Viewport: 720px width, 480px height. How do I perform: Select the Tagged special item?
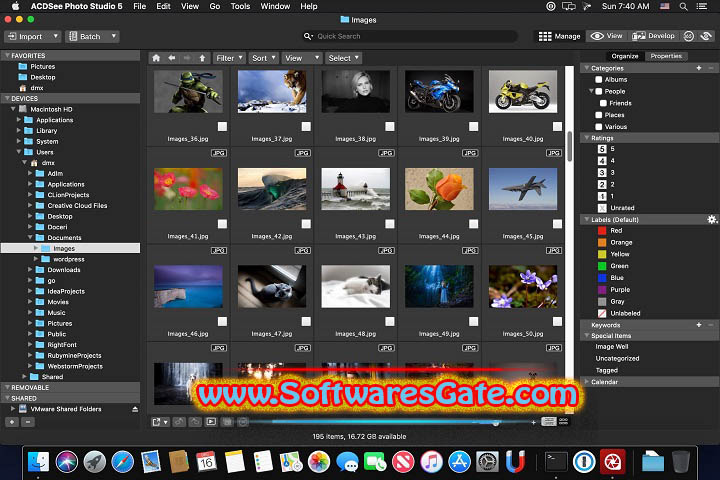[607, 370]
